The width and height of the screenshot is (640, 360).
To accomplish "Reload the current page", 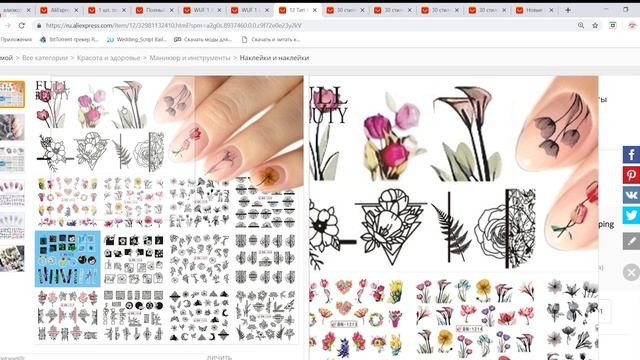I will pos(22,25).
